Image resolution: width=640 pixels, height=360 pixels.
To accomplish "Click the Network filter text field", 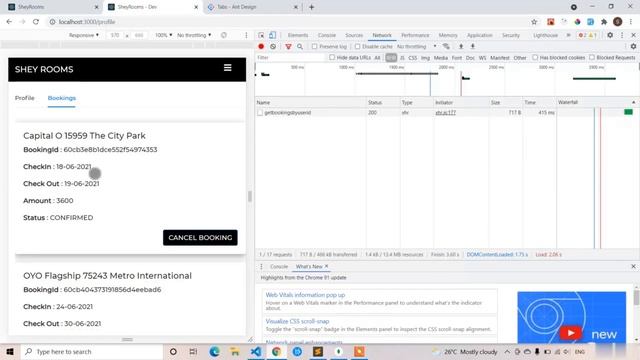I will coord(291,58).
